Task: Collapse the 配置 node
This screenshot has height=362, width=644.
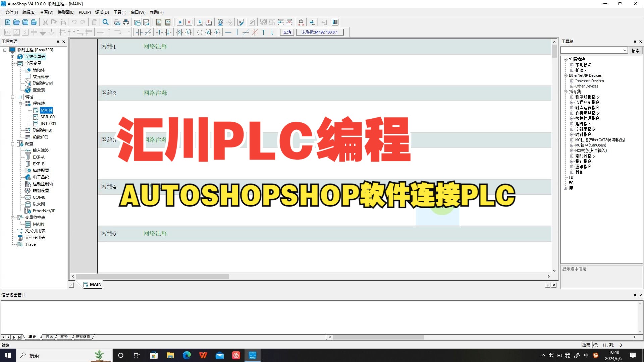Action: [x=12, y=144]
